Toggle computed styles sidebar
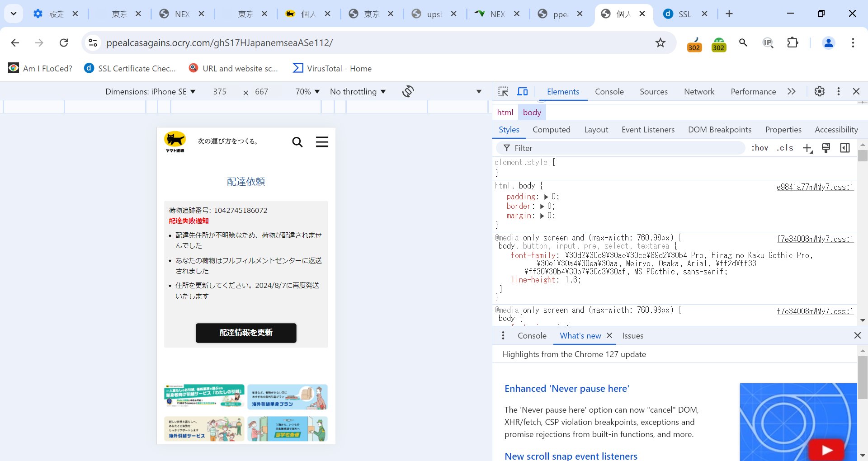The width and height of the screenshot is (868, 461). pos(844,148)
